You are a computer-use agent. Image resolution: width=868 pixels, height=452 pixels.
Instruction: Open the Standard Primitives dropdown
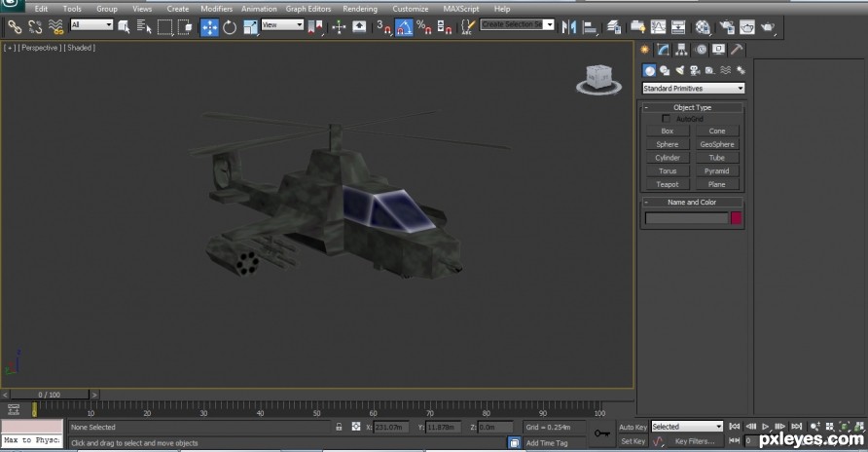pos(694,88)
